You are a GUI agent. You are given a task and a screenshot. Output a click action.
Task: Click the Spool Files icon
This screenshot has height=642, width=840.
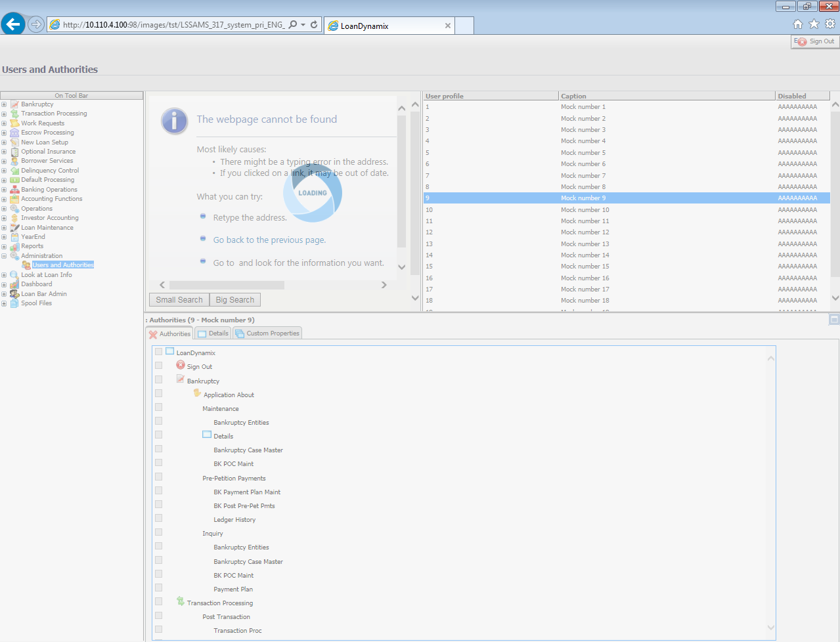click(x=14, y=303)
